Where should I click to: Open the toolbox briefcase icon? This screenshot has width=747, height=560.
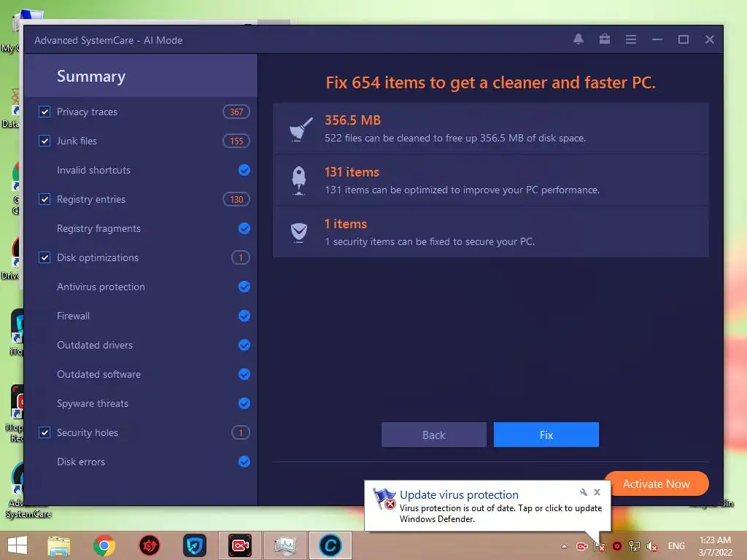[605, 39]
